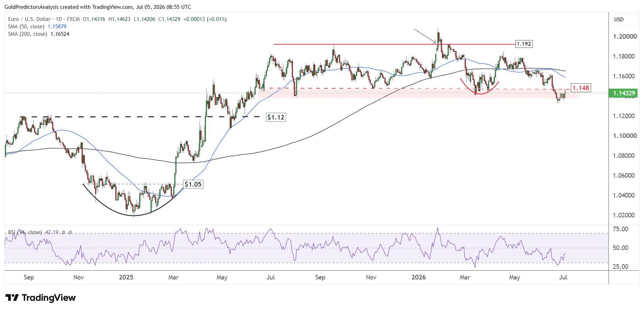Click the close value C1.14329

pos(169,19)
